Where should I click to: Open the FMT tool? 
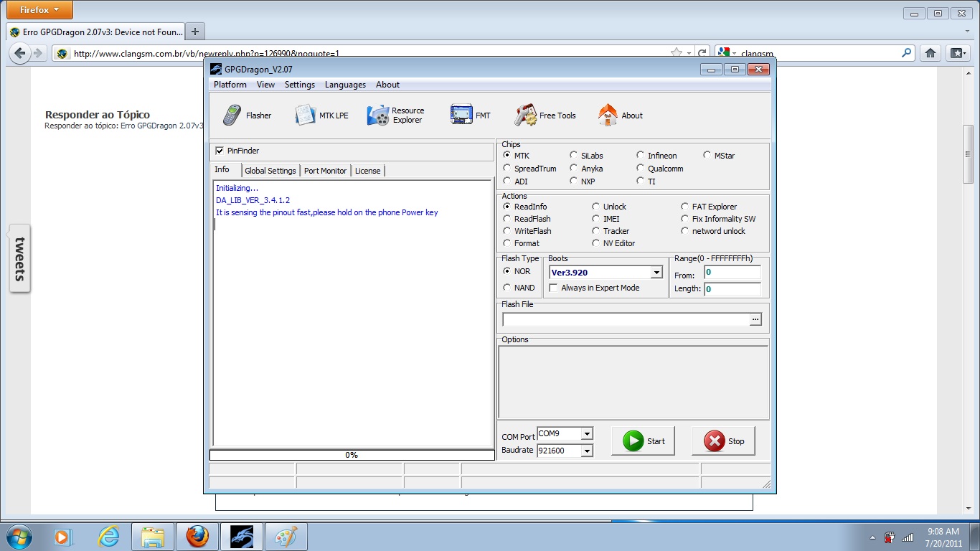coord(471,116)
